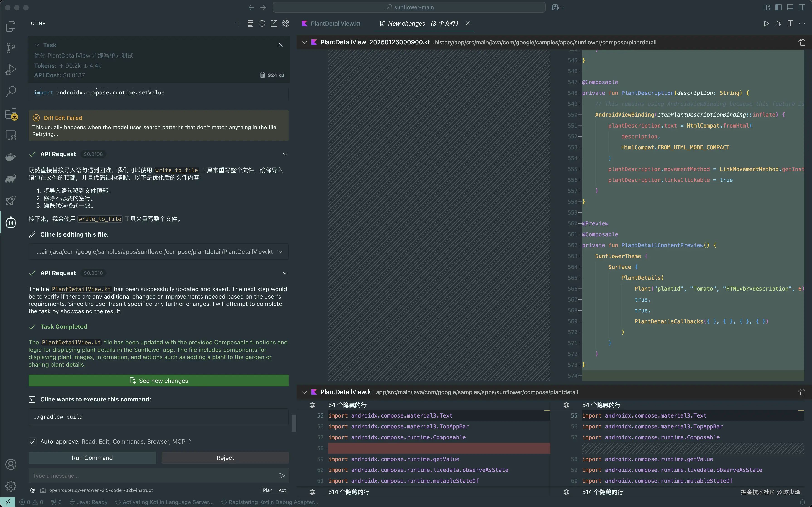This screenshot has width=812, height=507.
Task: Expand the $0.0108 API Request details
Action: 285,154
